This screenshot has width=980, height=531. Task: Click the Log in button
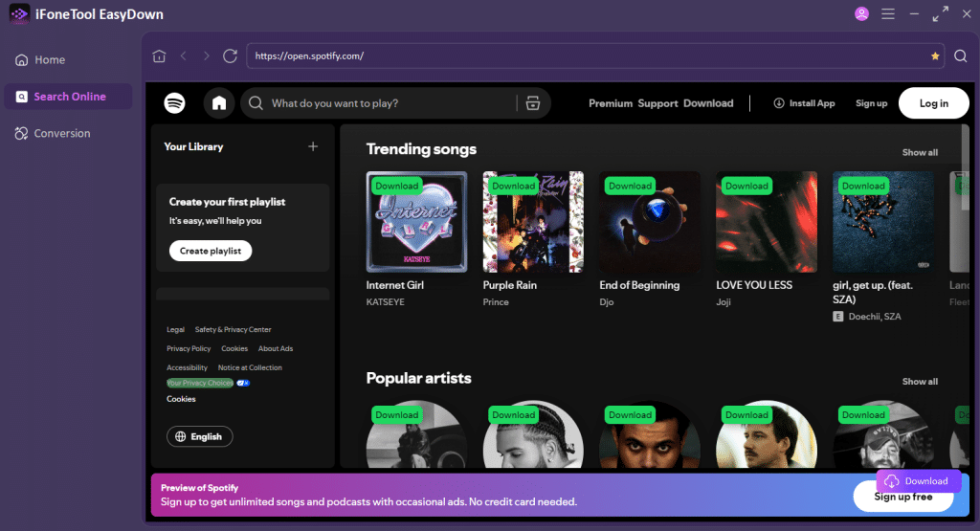(933, 103)
